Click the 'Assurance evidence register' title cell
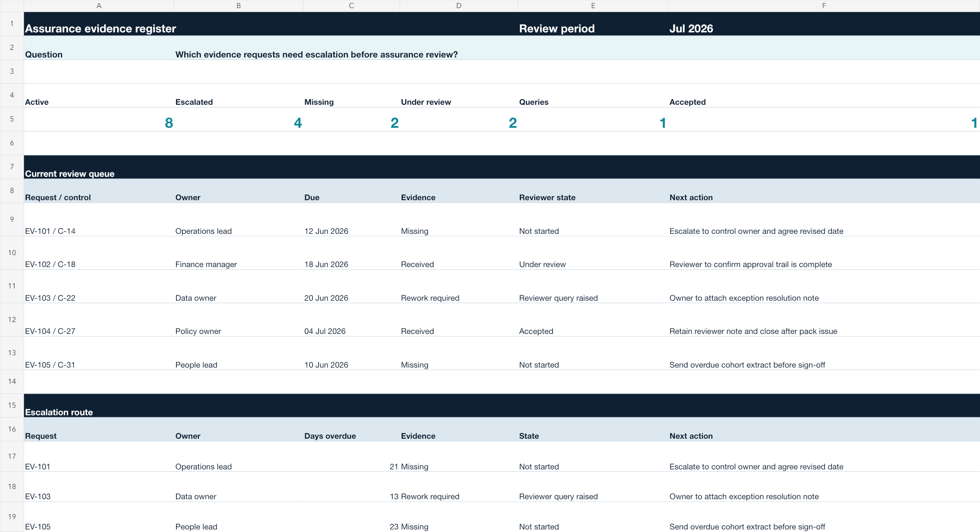980x532 pixels. 99,24
